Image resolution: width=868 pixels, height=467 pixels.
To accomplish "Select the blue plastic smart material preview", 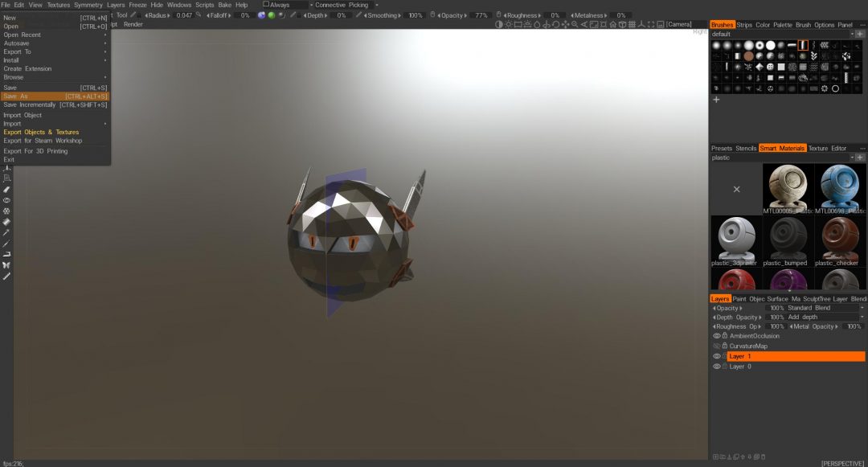I will click(x=840, y=189).
